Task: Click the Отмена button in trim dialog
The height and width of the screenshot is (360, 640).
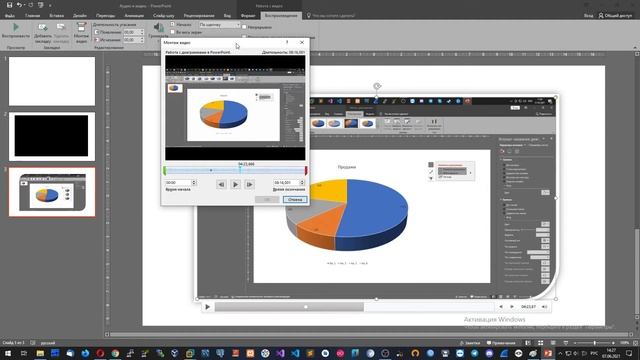Action: point(295,199)
